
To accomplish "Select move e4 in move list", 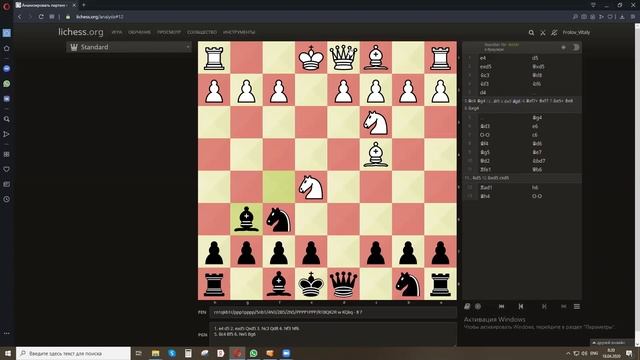I will tap(483, 58).
